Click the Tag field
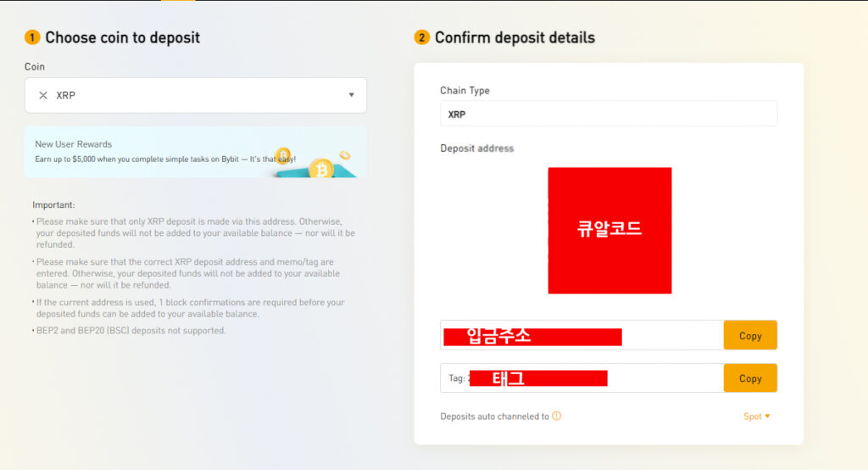The width and height of the screenshot is (868, 470). pyautogui.click(x=581, y=378)
